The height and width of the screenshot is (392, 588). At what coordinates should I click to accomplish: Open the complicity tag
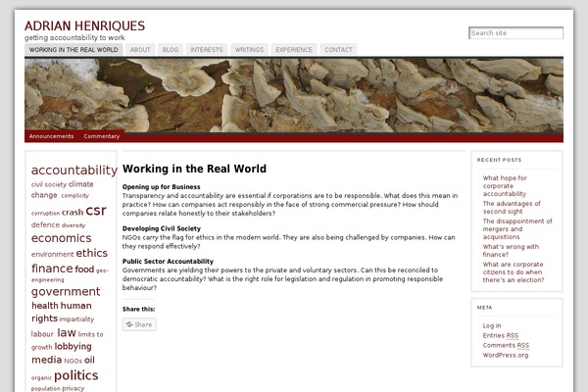[x=75, y=195]
